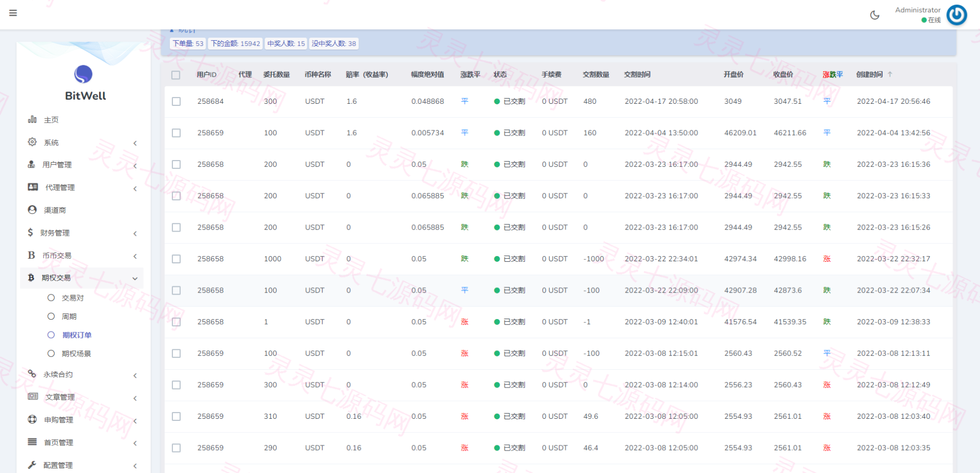
Task: Open the Administrator power avatar
Action: [957, 15]
